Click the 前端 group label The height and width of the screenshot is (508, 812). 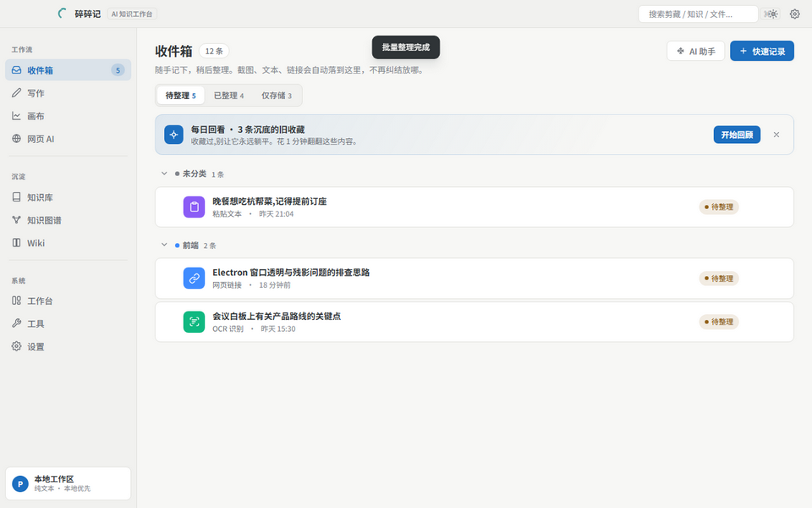point(190,246)
